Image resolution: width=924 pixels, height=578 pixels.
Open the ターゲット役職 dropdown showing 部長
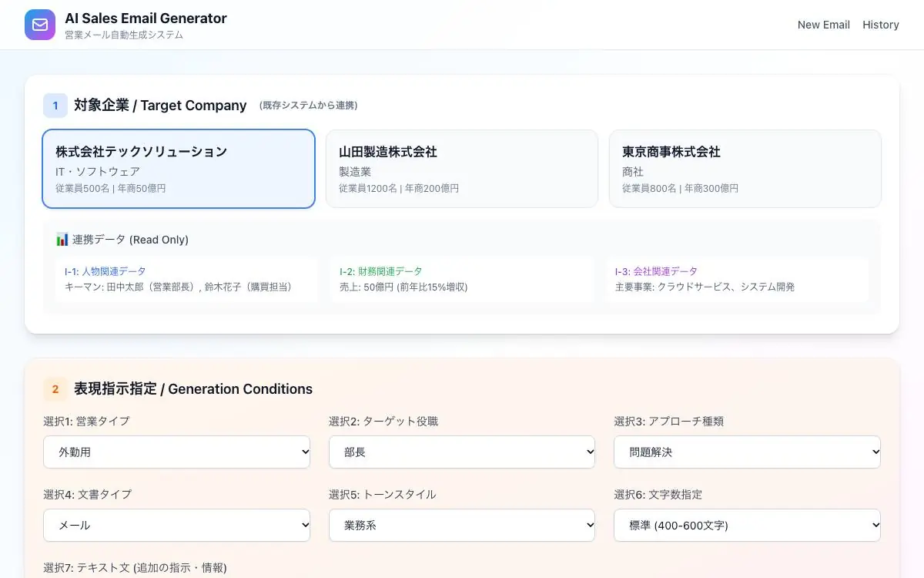462,452
